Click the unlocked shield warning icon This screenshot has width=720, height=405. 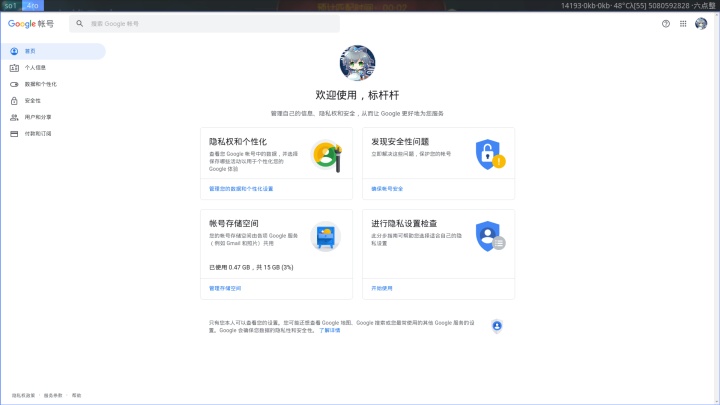click(x=490, y=155)
